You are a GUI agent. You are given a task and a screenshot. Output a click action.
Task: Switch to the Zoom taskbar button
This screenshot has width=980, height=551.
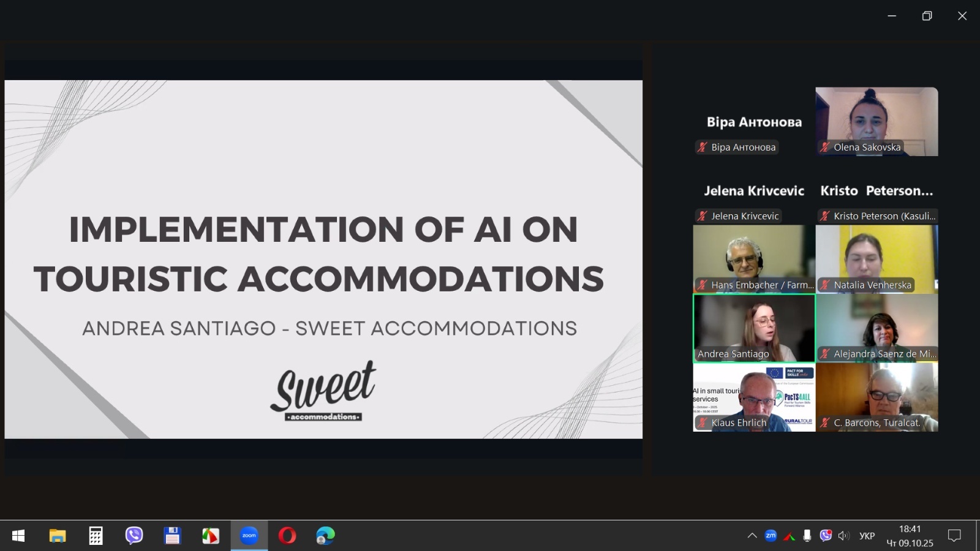click(249, 536)
